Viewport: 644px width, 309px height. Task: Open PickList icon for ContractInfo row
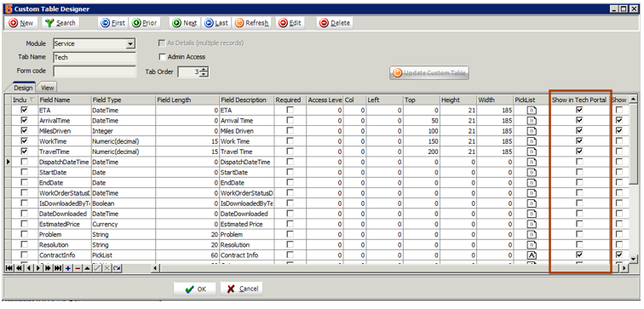pyautogui.click(x=532, y=255)
